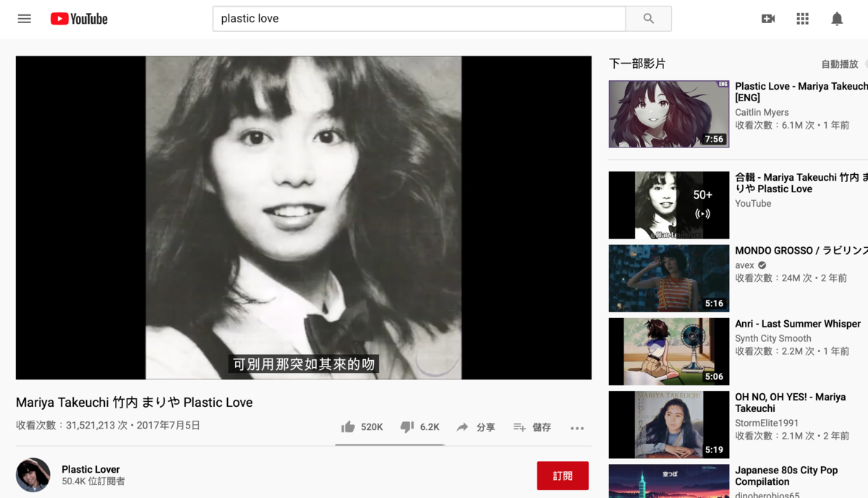Click the 自動播放 autoplay label
This screenshot has height=498, width=868.
point(840,64)
